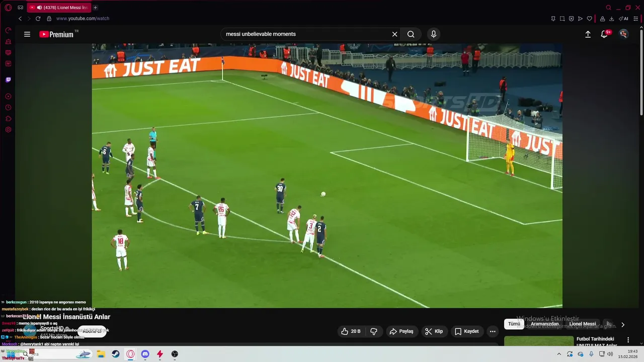This screenshot has width=644, height=362.
Task: Open YouTube notifications bell
Action: (x=605, y=34)
